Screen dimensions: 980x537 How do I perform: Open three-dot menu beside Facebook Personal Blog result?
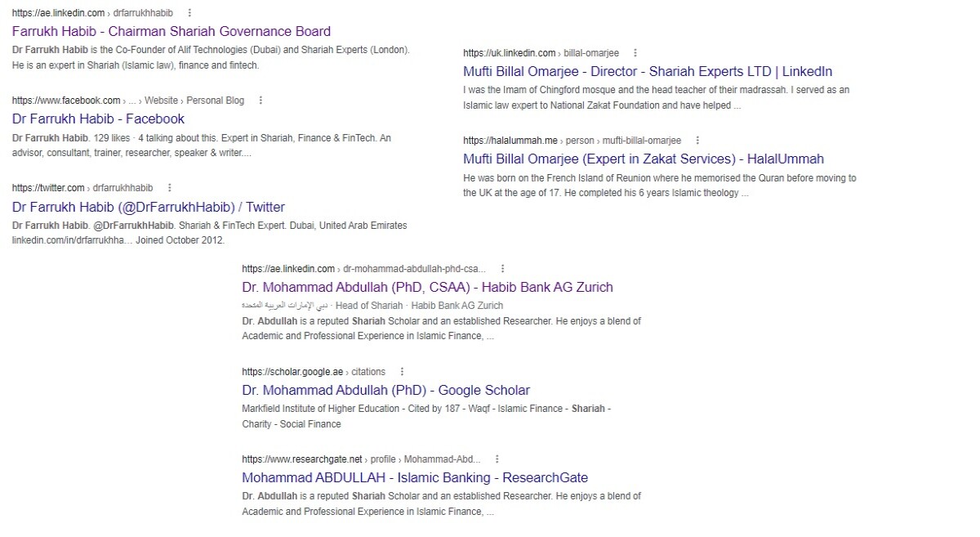(261, 101)
